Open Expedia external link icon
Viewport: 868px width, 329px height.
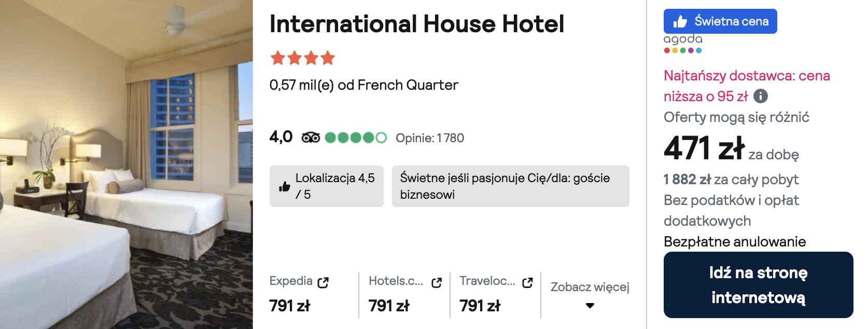pos(323,282)
